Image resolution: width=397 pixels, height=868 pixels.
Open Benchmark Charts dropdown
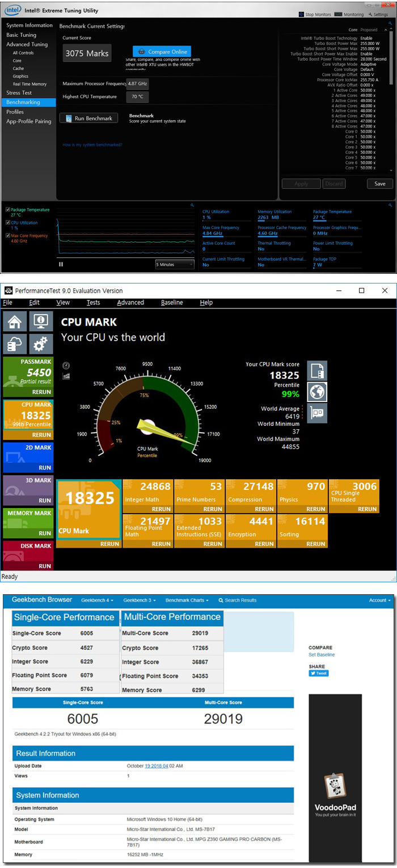click(x=187, y=600)
